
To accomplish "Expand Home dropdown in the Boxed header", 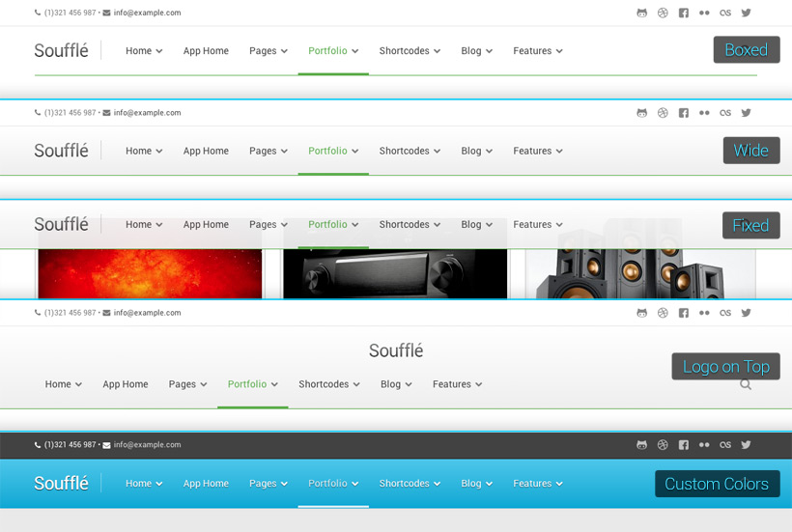I will tap(144, 51).
